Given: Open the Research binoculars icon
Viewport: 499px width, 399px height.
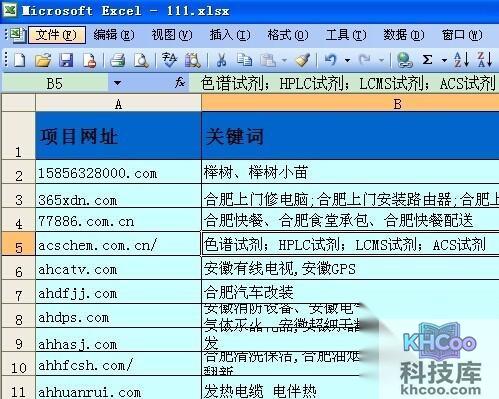Looking at the screenshot, I should (x=193, y=60).
